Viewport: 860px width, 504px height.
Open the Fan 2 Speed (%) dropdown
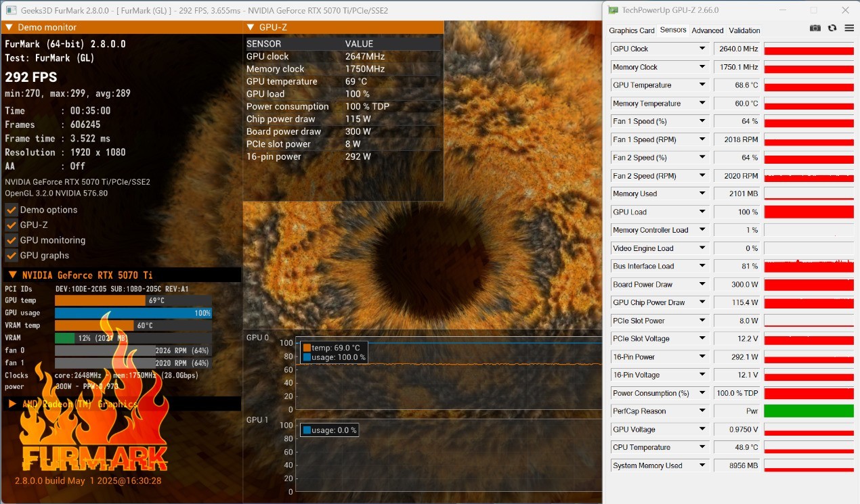point(702,158)
